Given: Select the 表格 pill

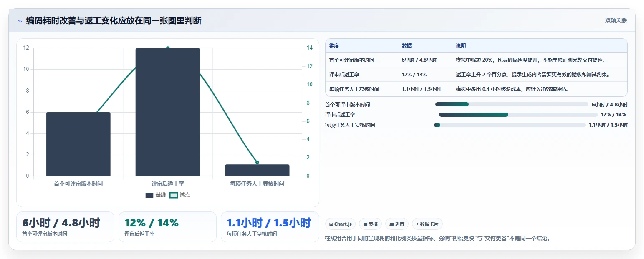Looking at the screenshot, I should click(x=370, y=224).
